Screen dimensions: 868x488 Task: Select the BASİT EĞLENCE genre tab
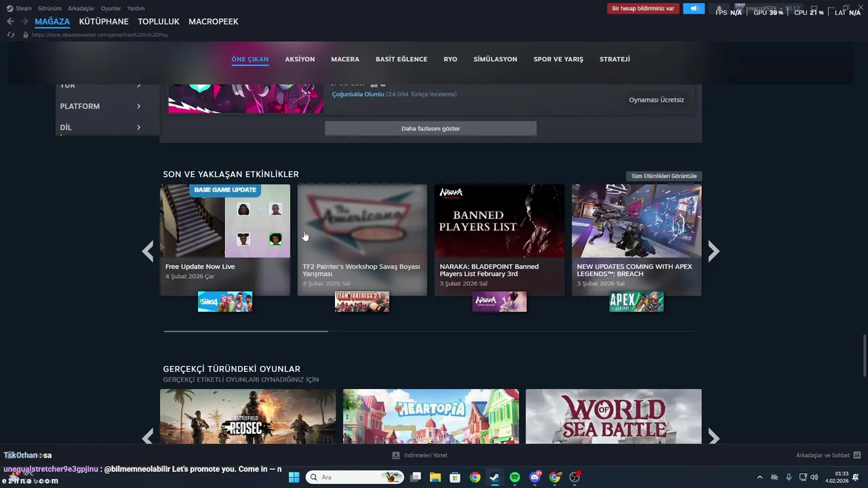pyautogui.click(x=401, y=59)
